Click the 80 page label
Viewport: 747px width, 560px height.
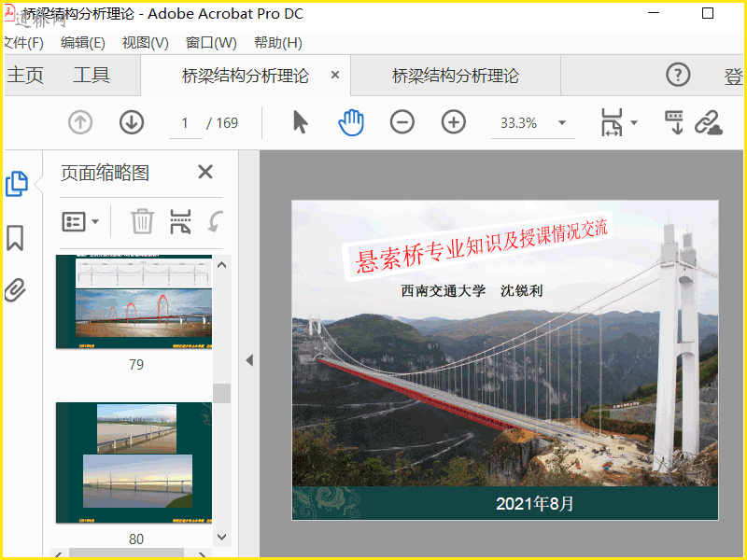pos(136,539)
